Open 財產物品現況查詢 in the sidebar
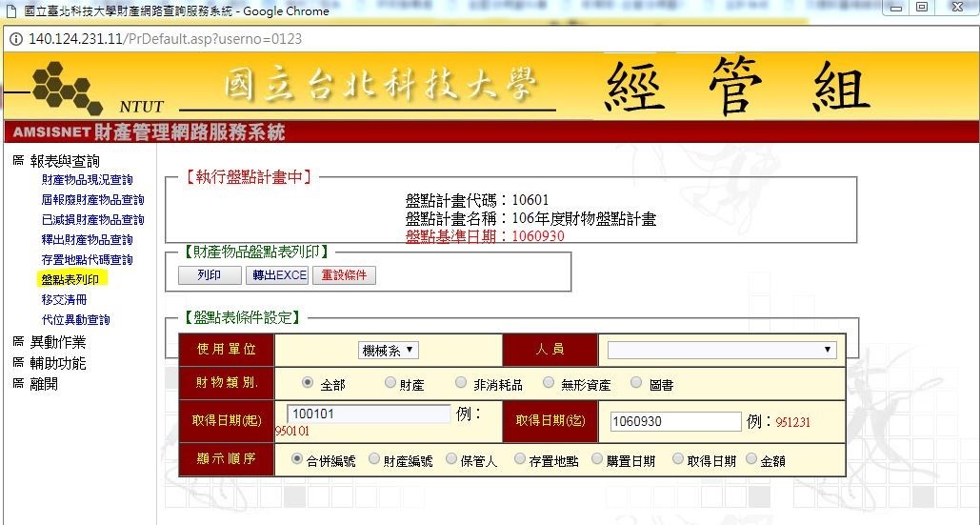 87,180
